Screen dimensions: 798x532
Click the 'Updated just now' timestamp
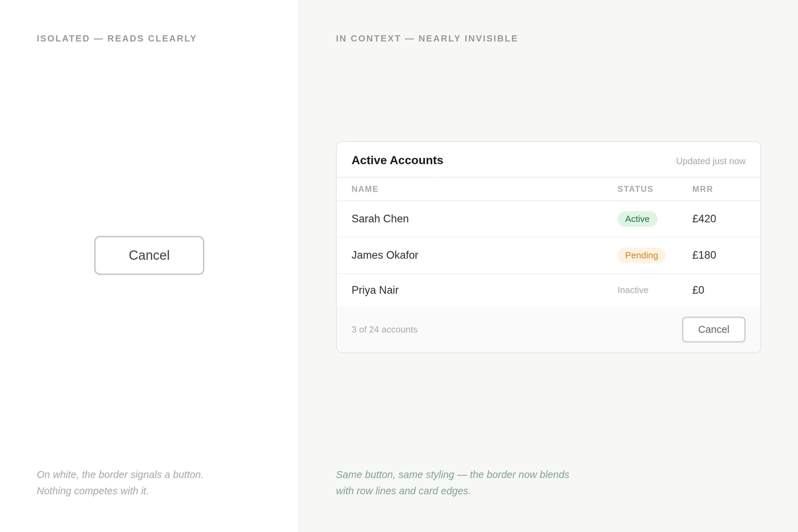tap(710, 161)
